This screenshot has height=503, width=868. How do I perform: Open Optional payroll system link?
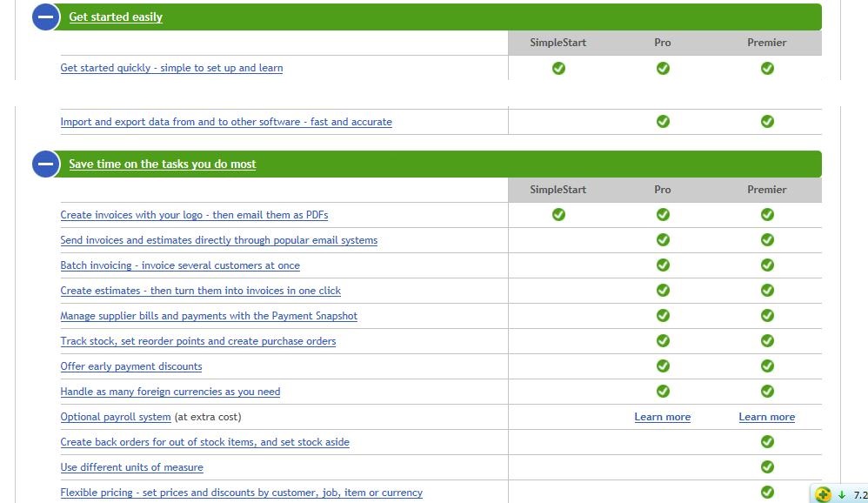[x=116, y=417]
